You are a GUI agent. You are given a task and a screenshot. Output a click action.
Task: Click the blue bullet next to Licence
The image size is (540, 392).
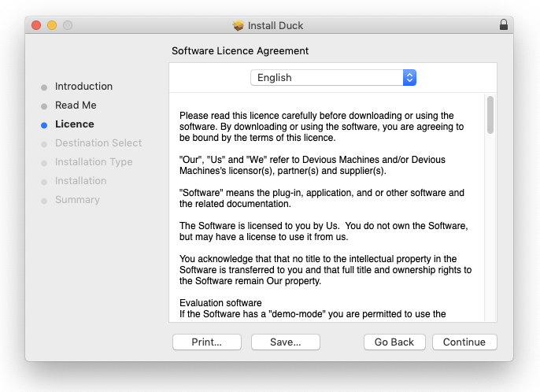coord(44,124)
